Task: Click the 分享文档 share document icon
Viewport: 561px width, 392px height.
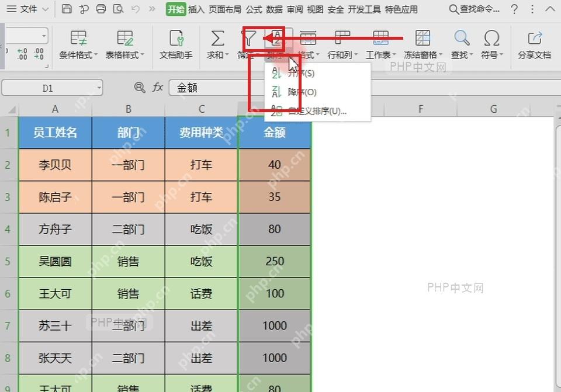Action: click(x=534, y=39)
